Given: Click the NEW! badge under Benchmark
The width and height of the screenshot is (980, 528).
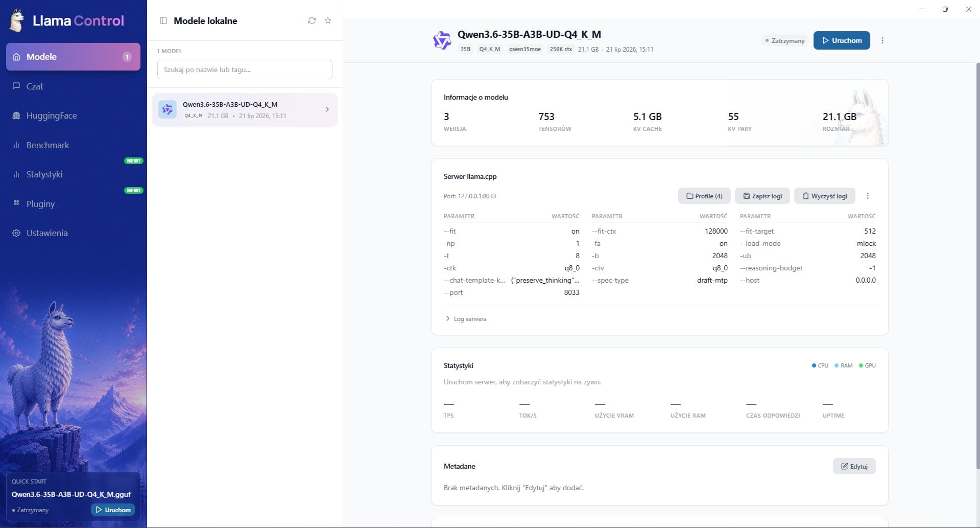Looking at the screenshot, I should [x=134, y=160].
